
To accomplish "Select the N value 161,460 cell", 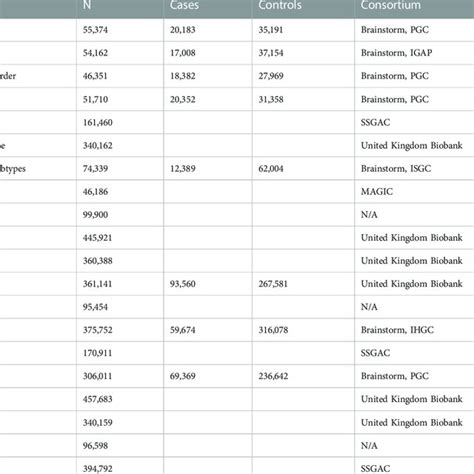I will click(120, 122).
